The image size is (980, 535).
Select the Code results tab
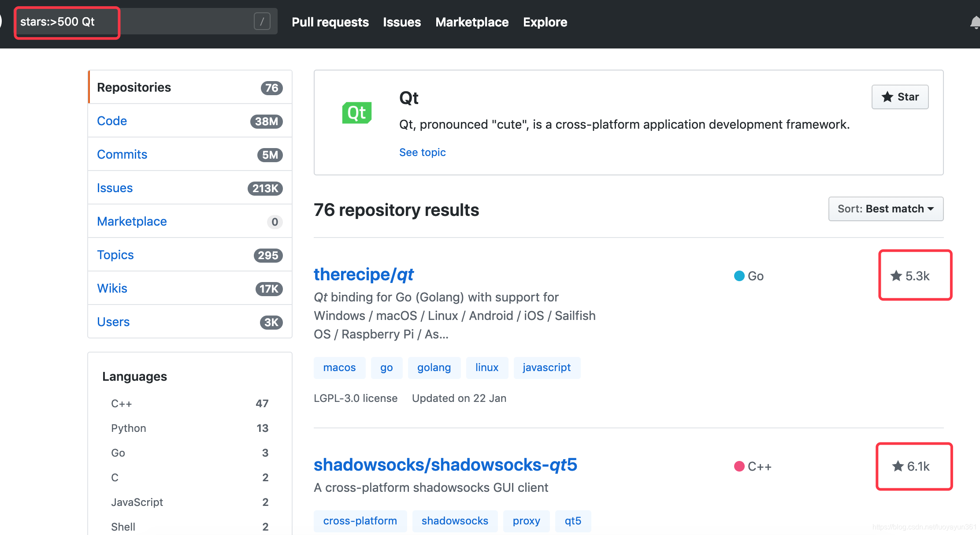tap(112, 121)
